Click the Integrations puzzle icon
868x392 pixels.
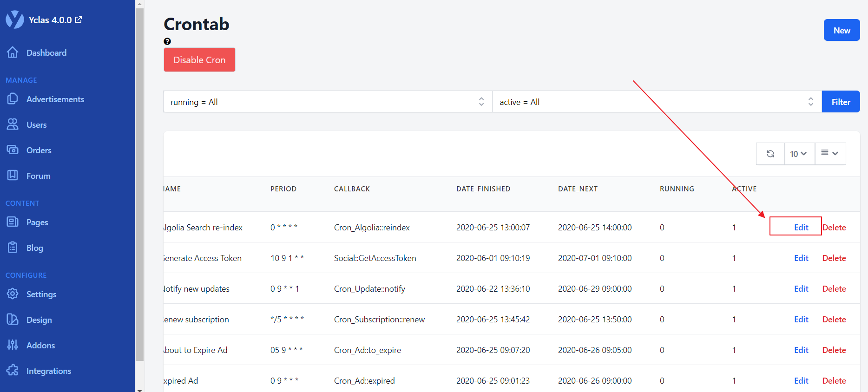13,371
